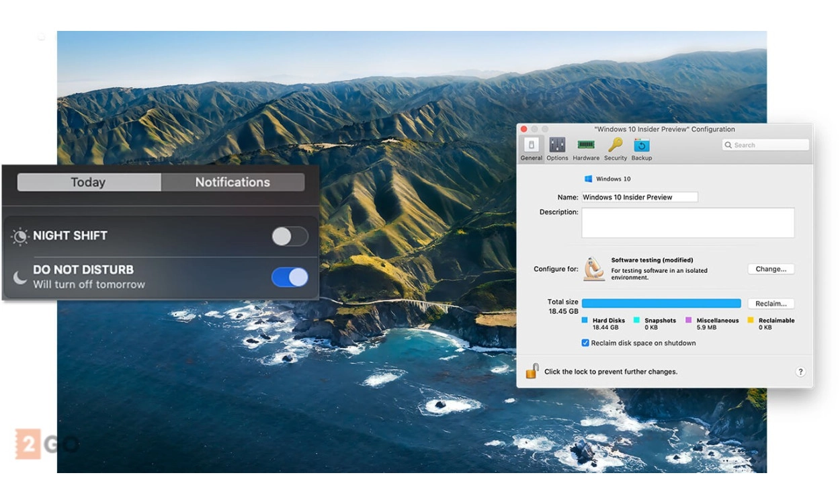Click into the Name text field
This screenshot has width=840, height=504.
pos(639,197)
